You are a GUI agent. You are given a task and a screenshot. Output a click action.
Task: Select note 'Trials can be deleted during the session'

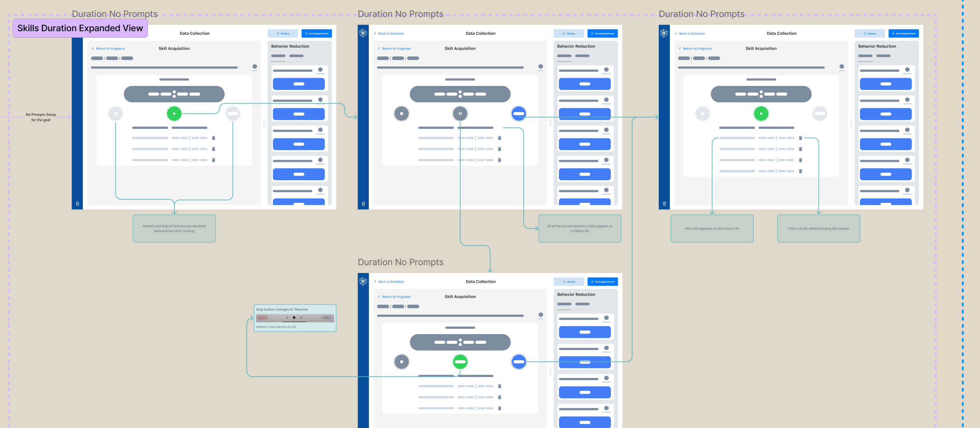point(818,228)
